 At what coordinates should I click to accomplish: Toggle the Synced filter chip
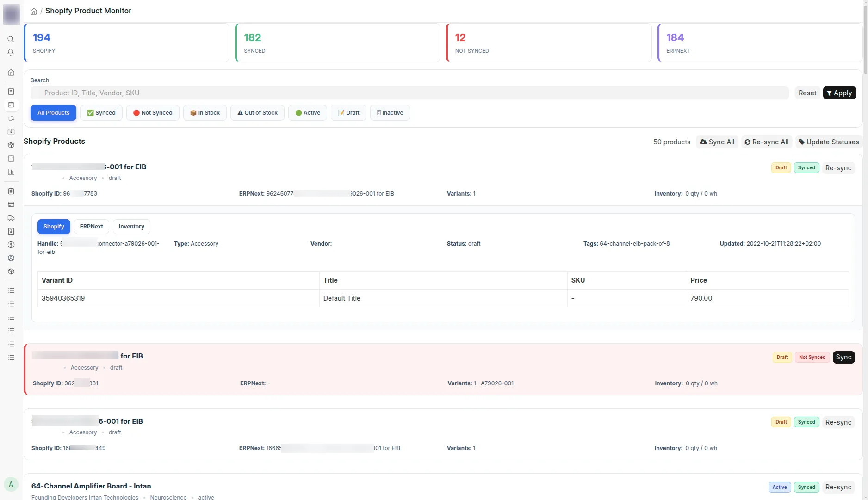tap(101, 113)
